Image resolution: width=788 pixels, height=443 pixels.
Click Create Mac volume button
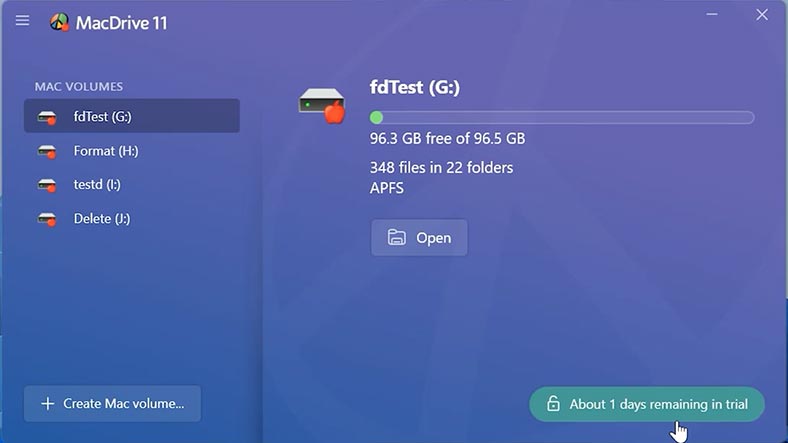click(113, 403)
